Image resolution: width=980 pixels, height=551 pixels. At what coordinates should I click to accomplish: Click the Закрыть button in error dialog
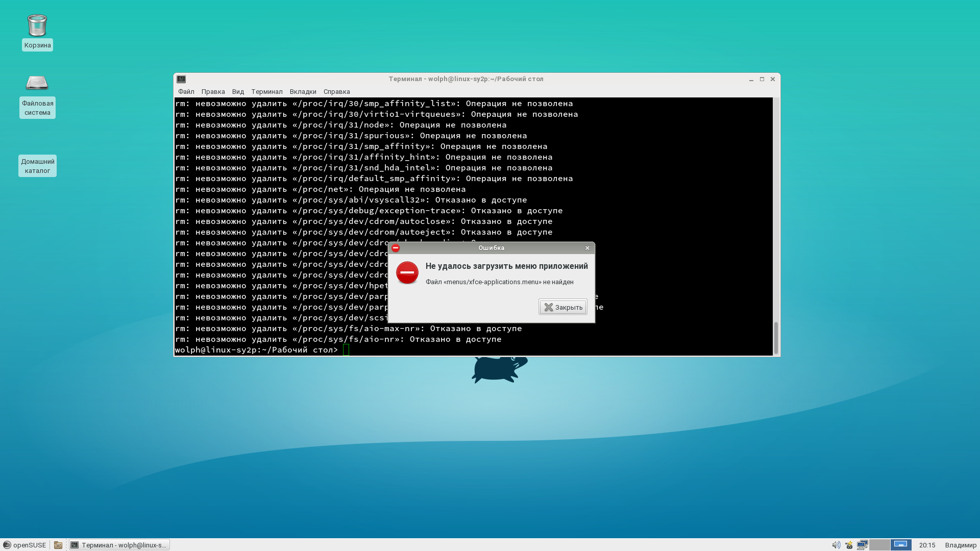point(563,307)
